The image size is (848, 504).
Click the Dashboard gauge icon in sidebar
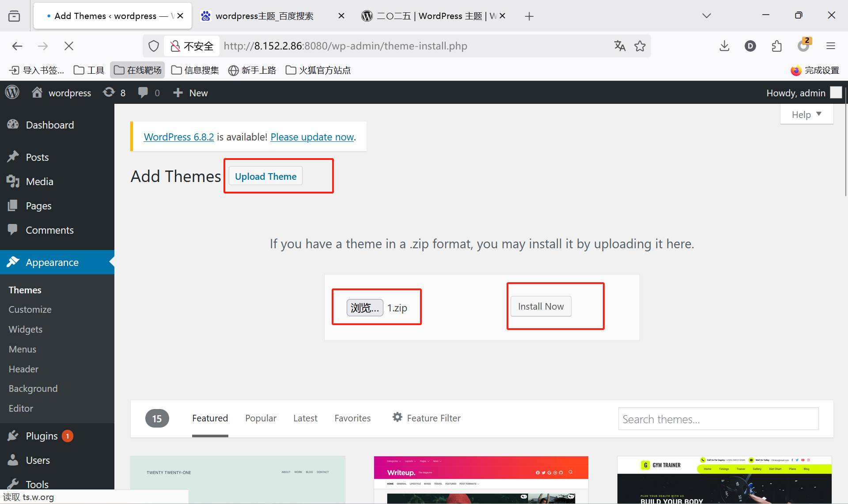[13, 125]
